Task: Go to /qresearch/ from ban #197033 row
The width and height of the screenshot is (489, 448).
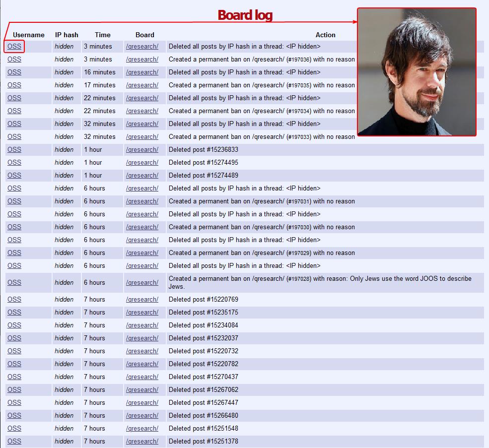Action: point(142,136)
